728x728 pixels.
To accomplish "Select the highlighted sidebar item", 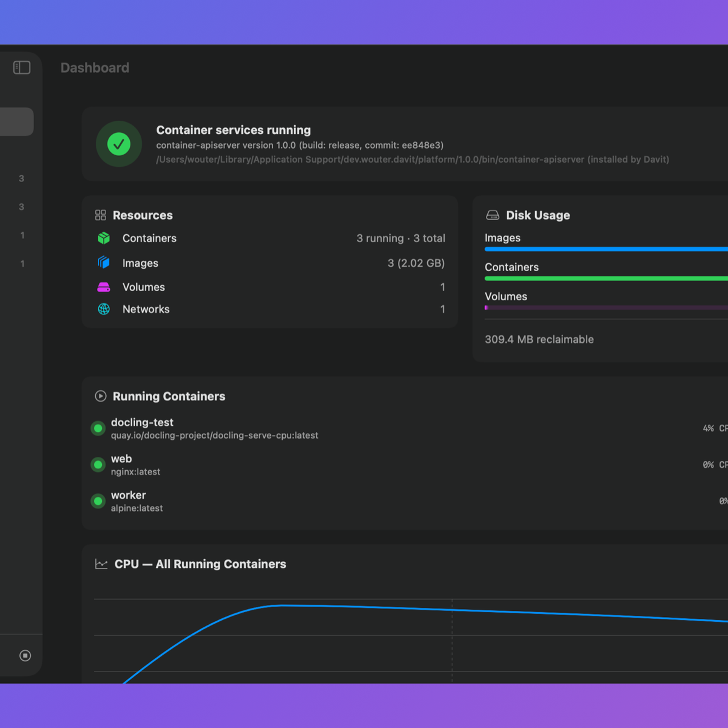I will pos(16,121).
